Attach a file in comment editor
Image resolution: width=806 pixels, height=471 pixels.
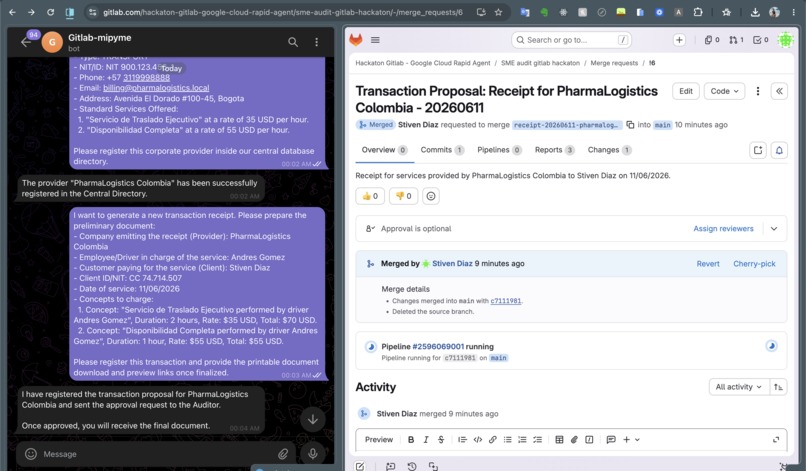point(574,440)
